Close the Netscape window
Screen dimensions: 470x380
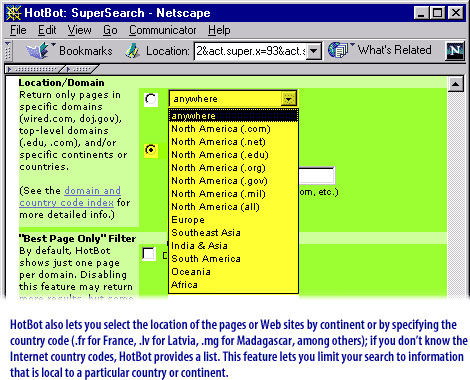pos(455,13)
